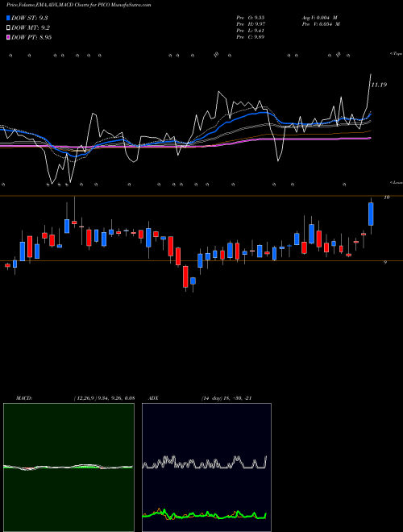Click the lowest red candlestick on chart
This screenshot has width=403, height=532.
pyautogui.click(x=185, y=276)
